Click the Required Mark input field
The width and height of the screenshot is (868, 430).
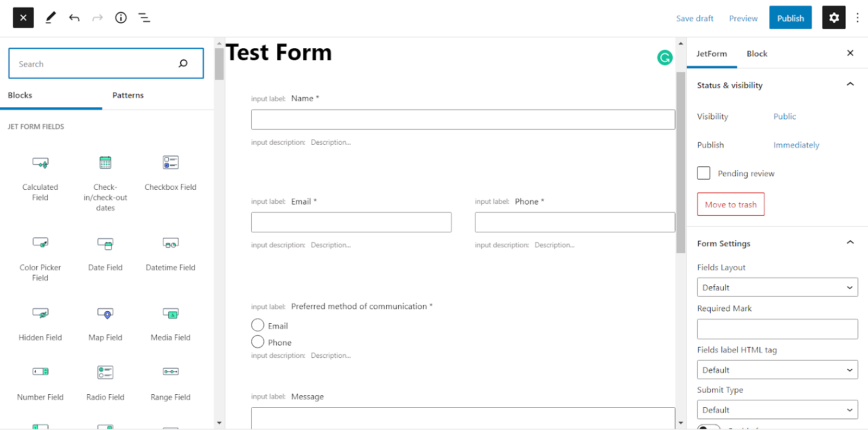[x=777, y=329]
